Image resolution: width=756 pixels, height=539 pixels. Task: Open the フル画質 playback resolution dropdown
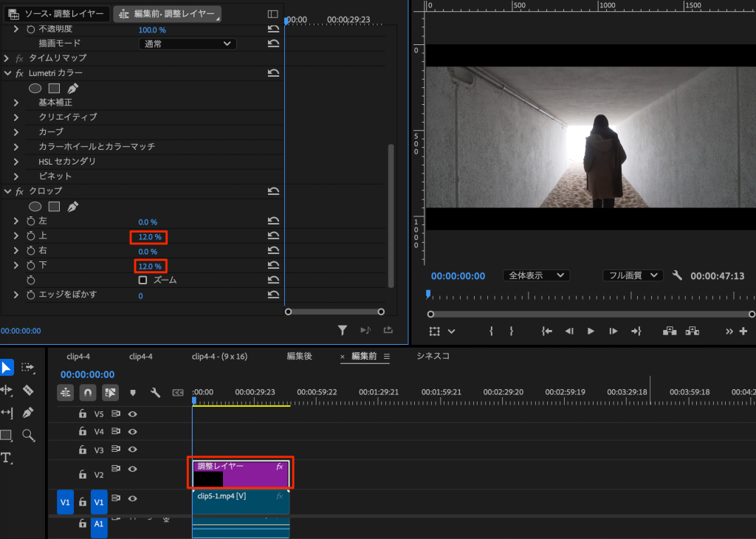click(x=633, y=275)
